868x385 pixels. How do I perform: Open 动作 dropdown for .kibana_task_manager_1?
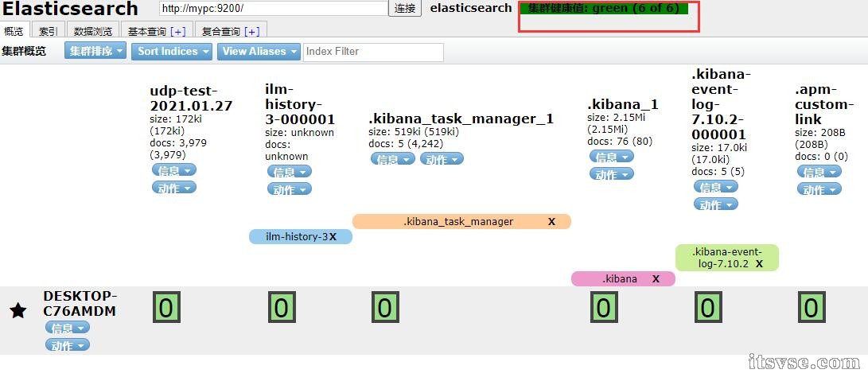[x=442, y=159]
